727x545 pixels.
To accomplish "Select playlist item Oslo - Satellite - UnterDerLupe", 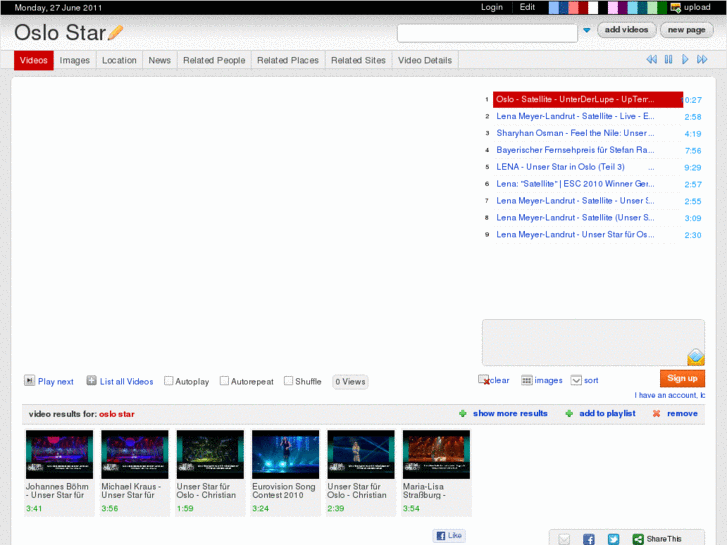I will click(x=587, y=99).
